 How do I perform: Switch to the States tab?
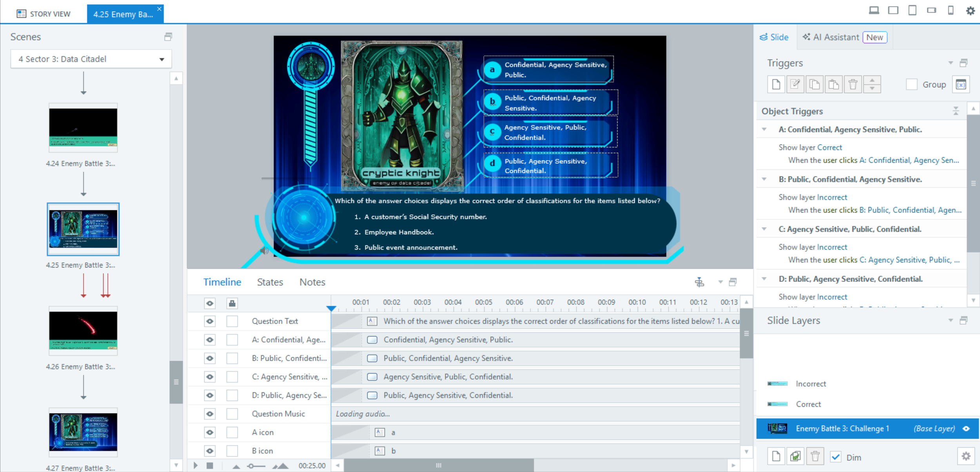[270, 282]
